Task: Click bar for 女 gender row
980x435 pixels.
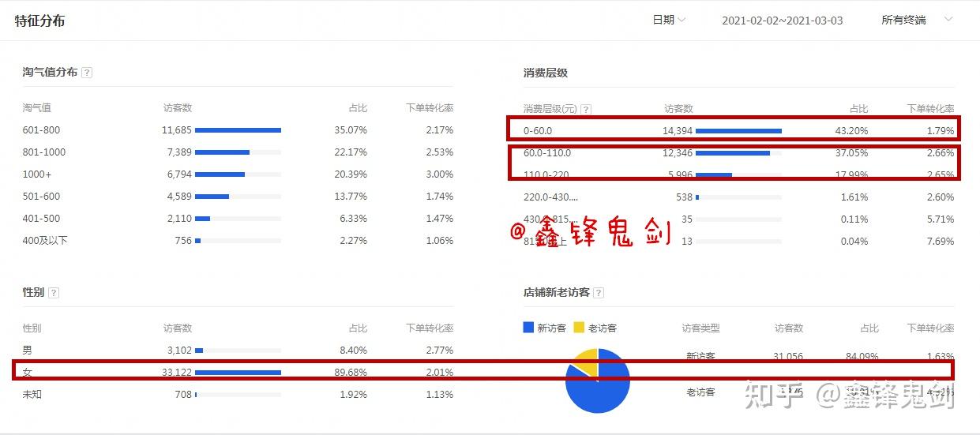Action: pyautogui.click(x=238, y=373)
